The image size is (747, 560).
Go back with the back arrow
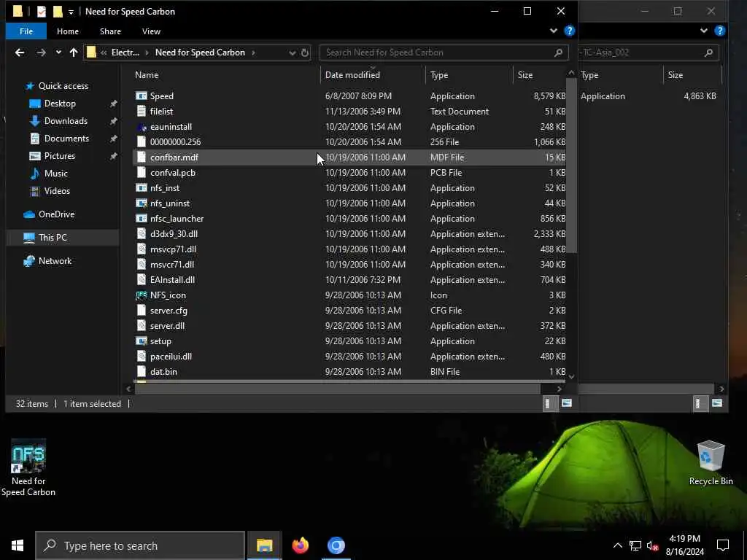tap(20, 52)
